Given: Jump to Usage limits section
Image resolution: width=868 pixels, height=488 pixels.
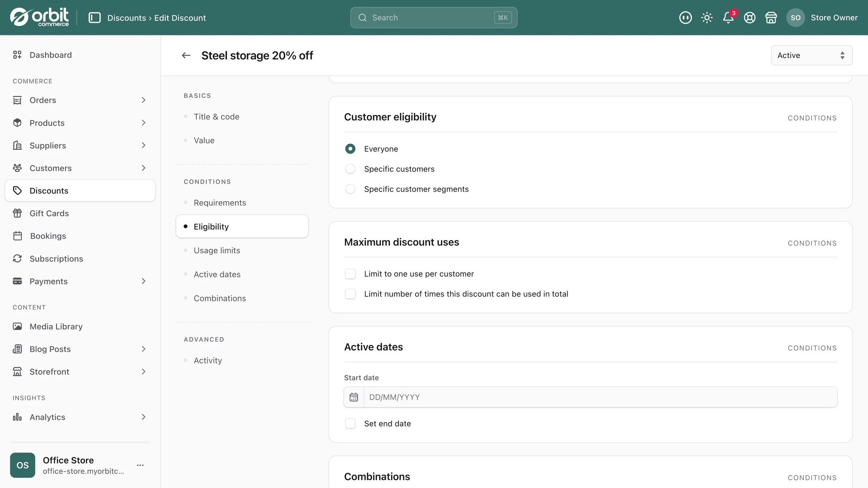Looking at the screenshot, I should point(242,251).
